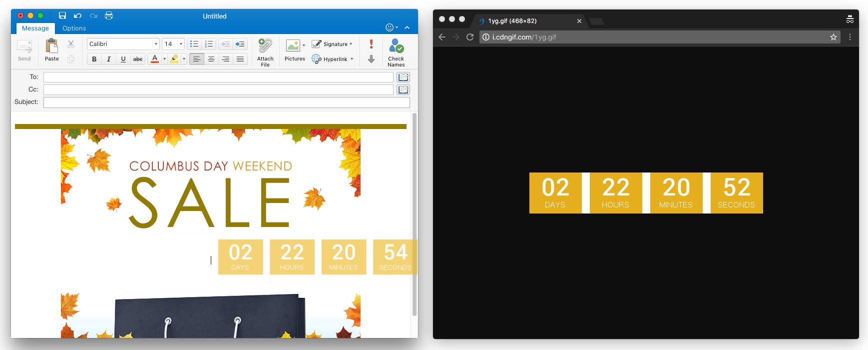Click the browser address bar URL
The height and width of the screenshot is (350, 868).
click(524, 37)
